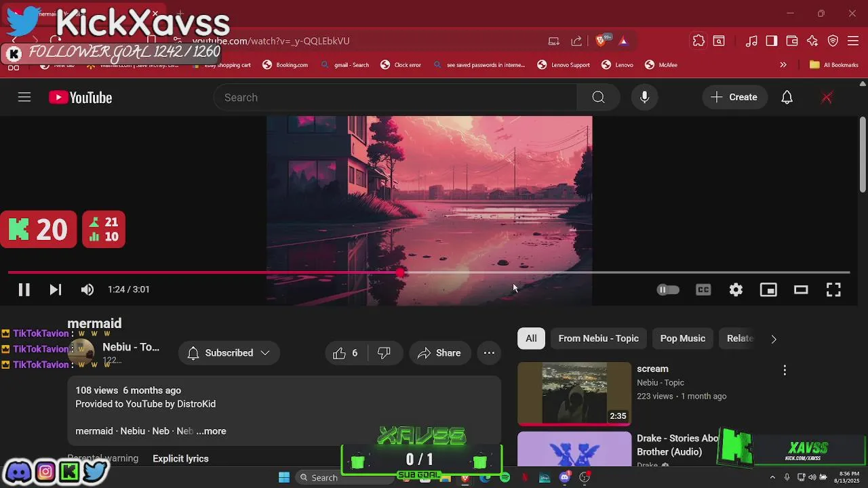Viewport: 868px width, 488px height.
Task: Select the All filter chip
Action: tap(531, 338)
